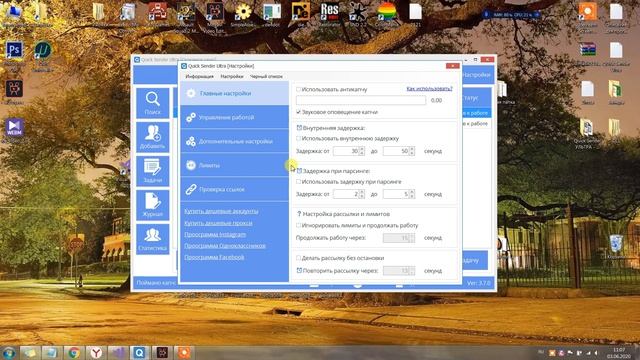Open the Журнал (log) sidebar icon

pyautogui.click(x=152, y=205)
